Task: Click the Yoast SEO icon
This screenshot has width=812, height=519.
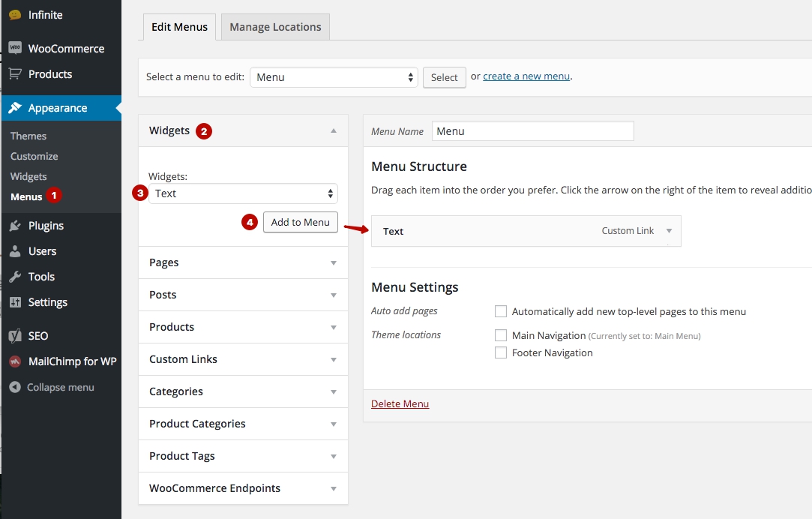Action: (x=15, y=336)
